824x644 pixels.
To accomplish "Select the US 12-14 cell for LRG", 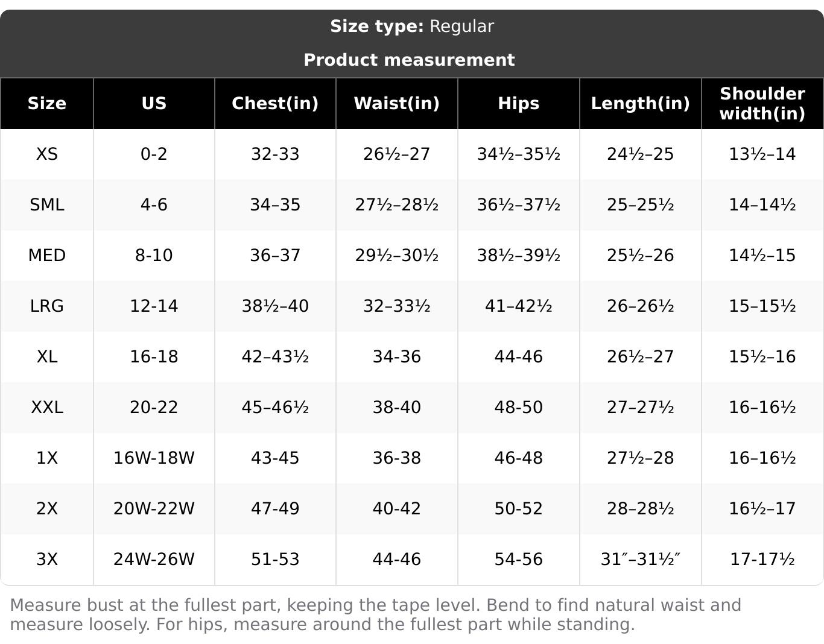I will click(x=154, y=306).
